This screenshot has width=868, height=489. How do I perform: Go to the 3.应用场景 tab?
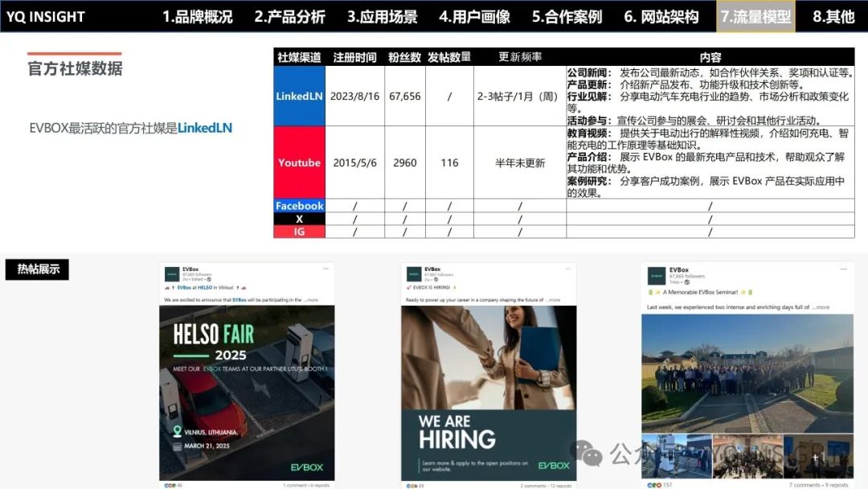[x=382, y=17]
